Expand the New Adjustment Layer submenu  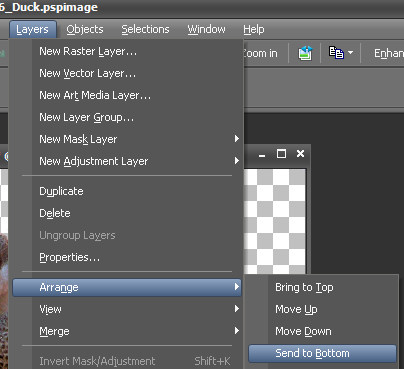(127, 161)
